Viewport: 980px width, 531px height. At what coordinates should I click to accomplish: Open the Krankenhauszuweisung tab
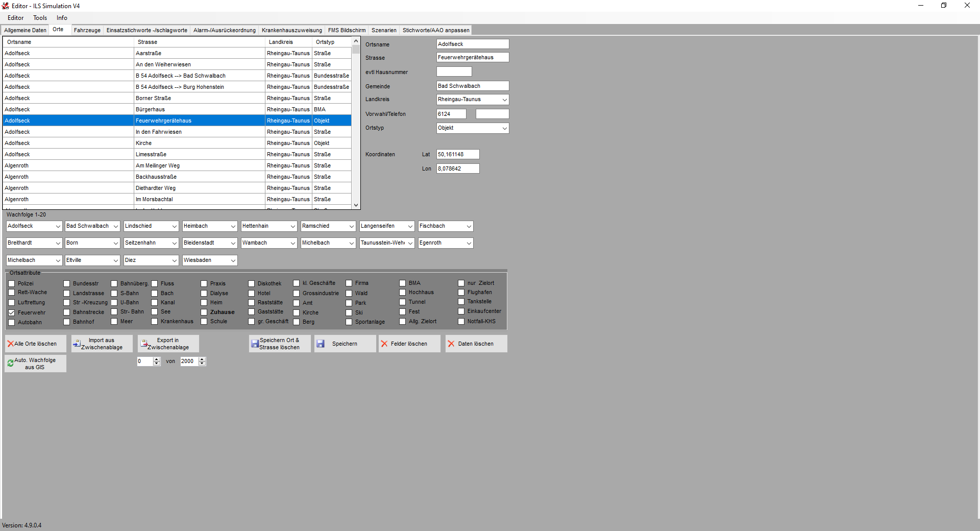(291, 30)
